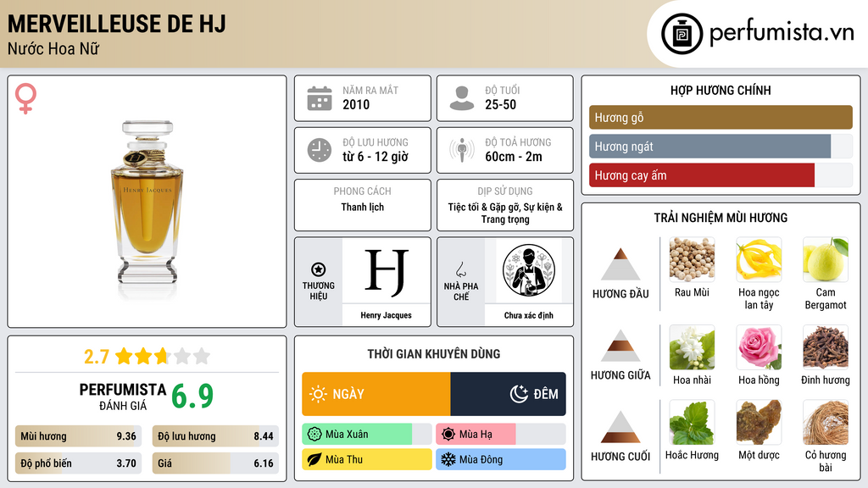Click the Mùi hương 9.36 score bar
The image size is (868, 488).
point(78,436)
